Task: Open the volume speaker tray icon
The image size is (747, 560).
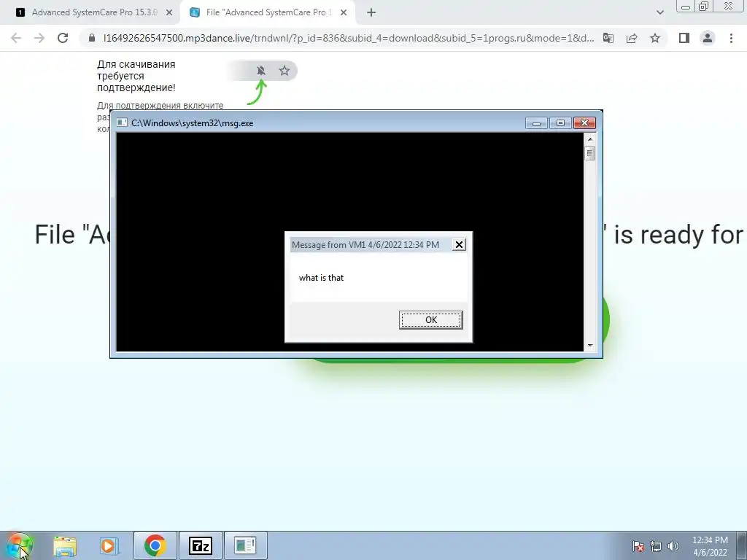Action: coord(673,546)
